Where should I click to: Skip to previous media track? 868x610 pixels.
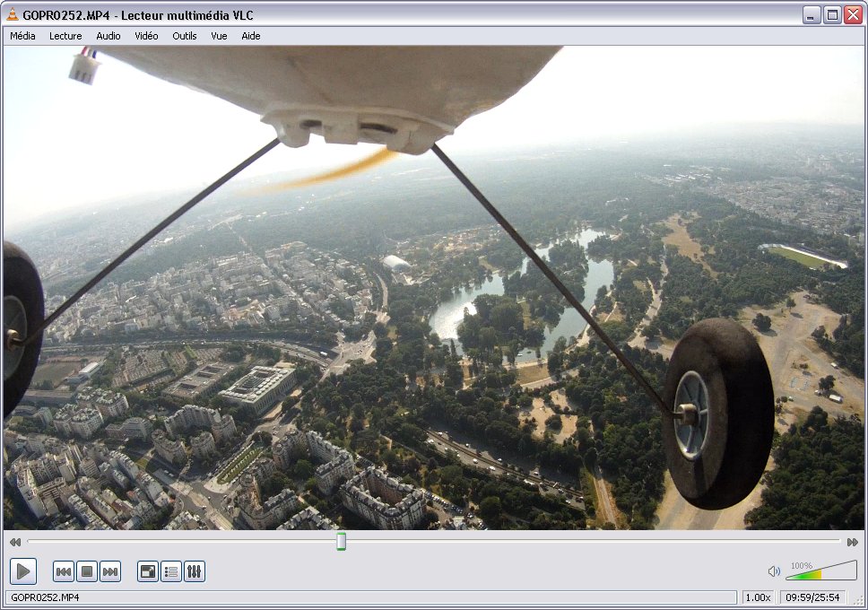[x=64, y=571]
